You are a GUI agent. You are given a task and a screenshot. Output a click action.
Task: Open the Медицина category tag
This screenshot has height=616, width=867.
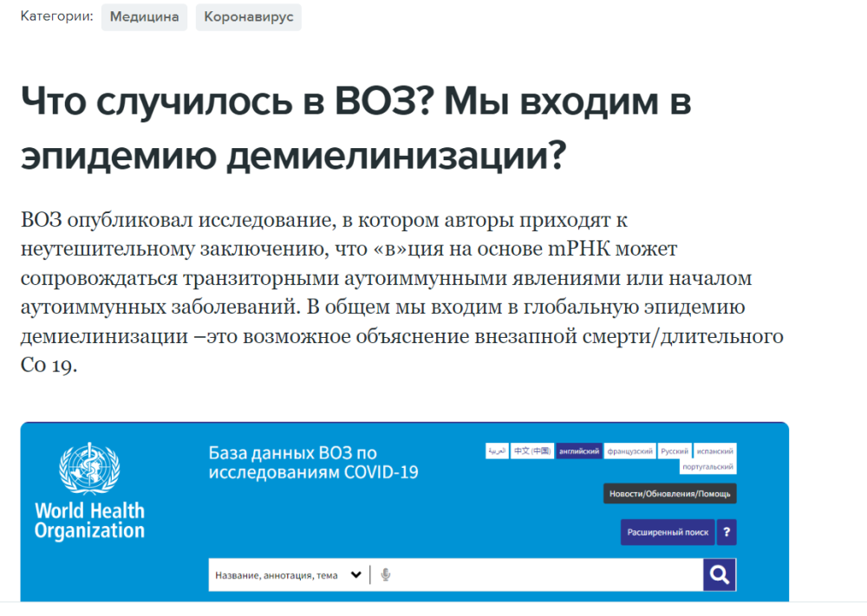[x=144, y=17]
